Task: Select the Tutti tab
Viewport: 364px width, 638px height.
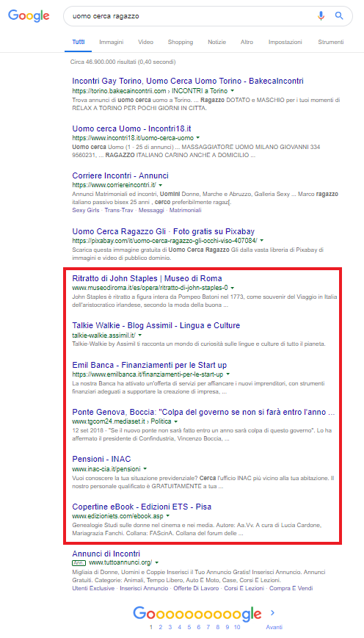Action: 79,42
